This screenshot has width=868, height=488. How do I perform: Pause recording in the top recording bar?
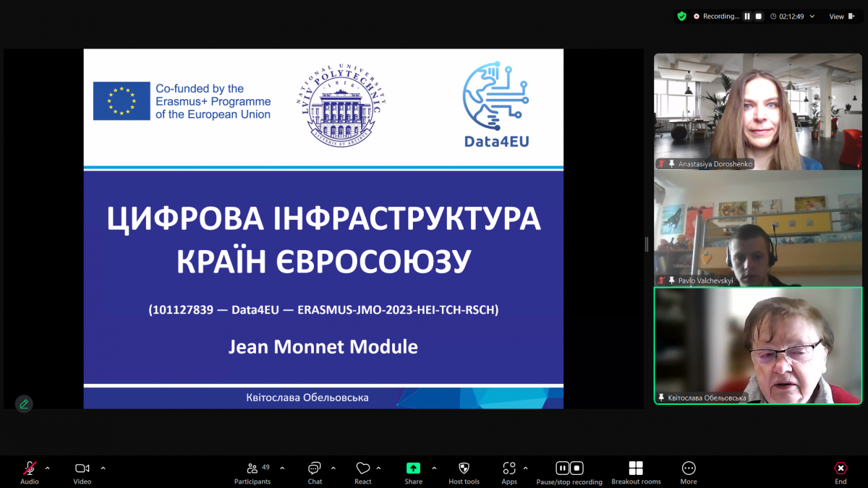747,16
